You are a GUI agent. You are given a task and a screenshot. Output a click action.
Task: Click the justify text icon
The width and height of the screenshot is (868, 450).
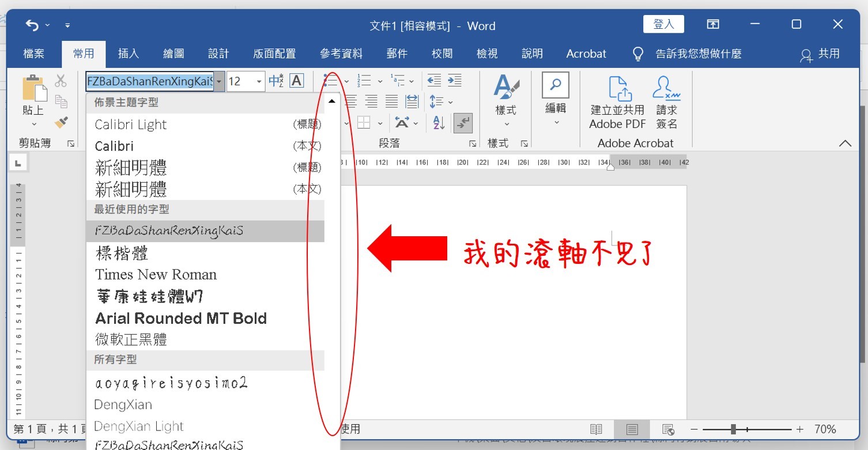pyautogui.click(x=392, y=102)
